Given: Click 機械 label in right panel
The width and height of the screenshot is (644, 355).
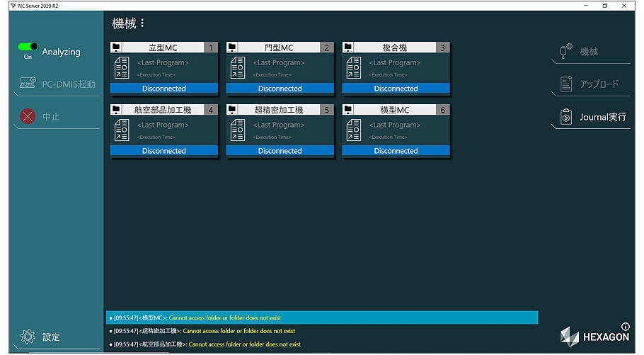Looking at the screenshot, I should 589,52.
